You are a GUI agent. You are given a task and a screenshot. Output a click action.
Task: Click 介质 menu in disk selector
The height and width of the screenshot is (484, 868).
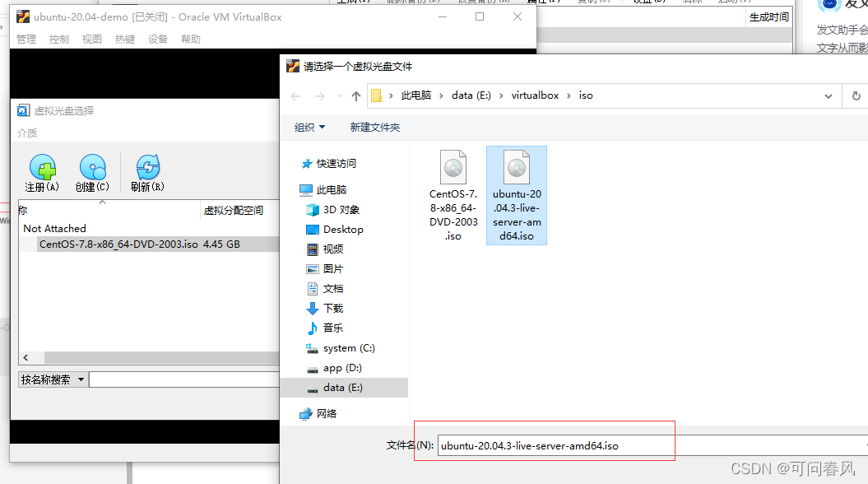pyautogui.click(x=27, y=133)
